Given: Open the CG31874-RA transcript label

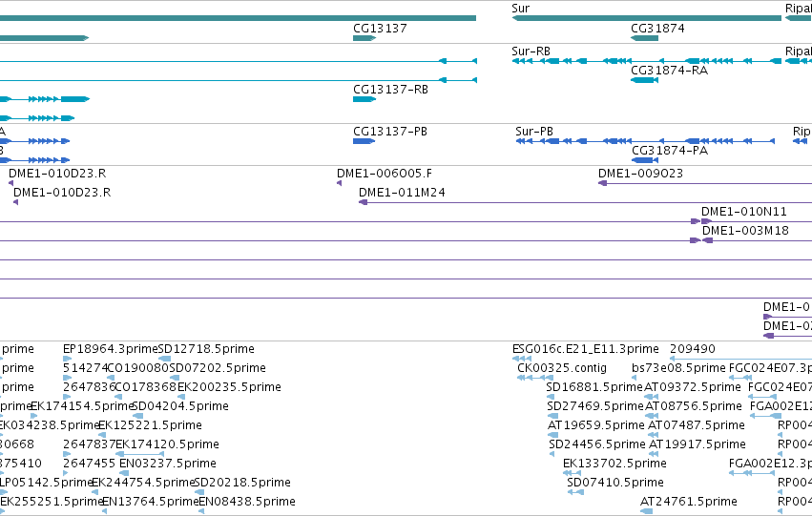Looking at the screenshot, I should click(x=669, y=71).
